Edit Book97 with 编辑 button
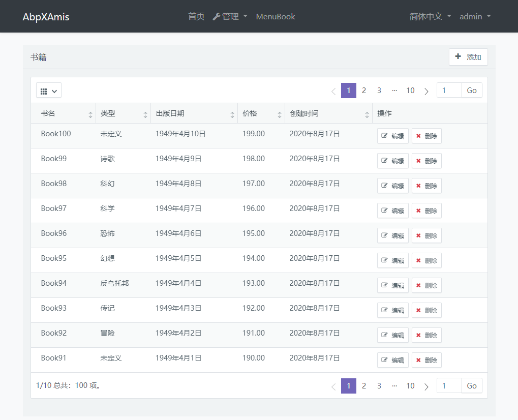Viewport: 518px width, 420px height. (393, 211)
